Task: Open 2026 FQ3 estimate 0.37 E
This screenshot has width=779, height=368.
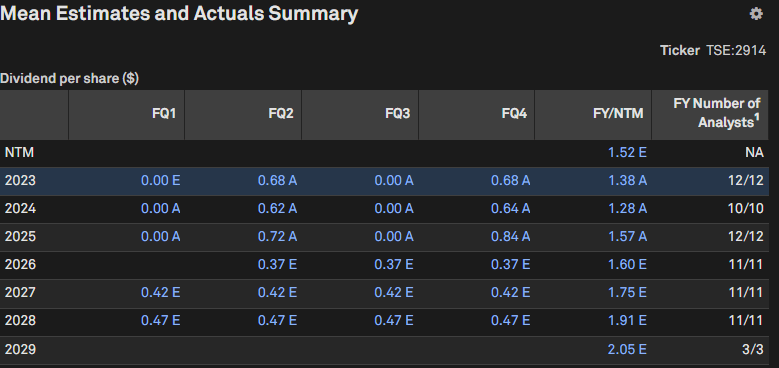Action: point(394,265)
